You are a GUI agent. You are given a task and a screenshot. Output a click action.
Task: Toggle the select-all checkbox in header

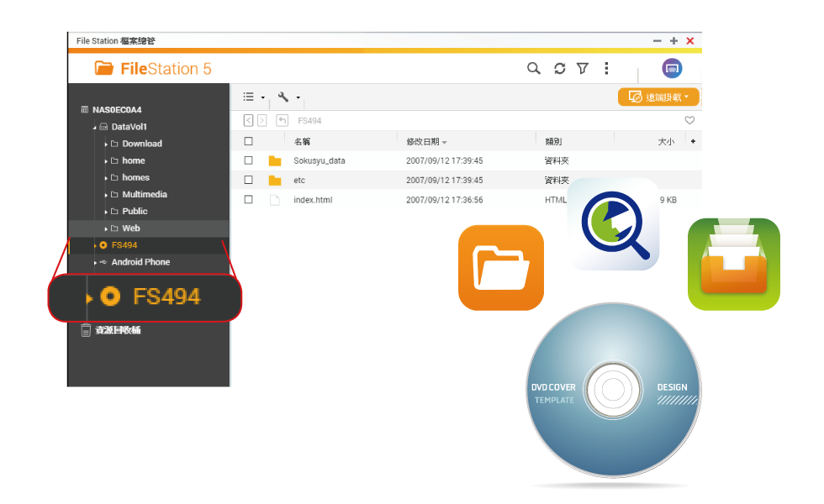[249, 141]
